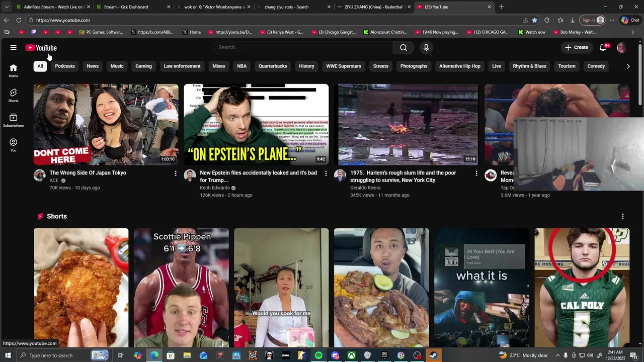644x362 pixels.
Task: Open Spotify from taskbar
Action: coord(318,355)
